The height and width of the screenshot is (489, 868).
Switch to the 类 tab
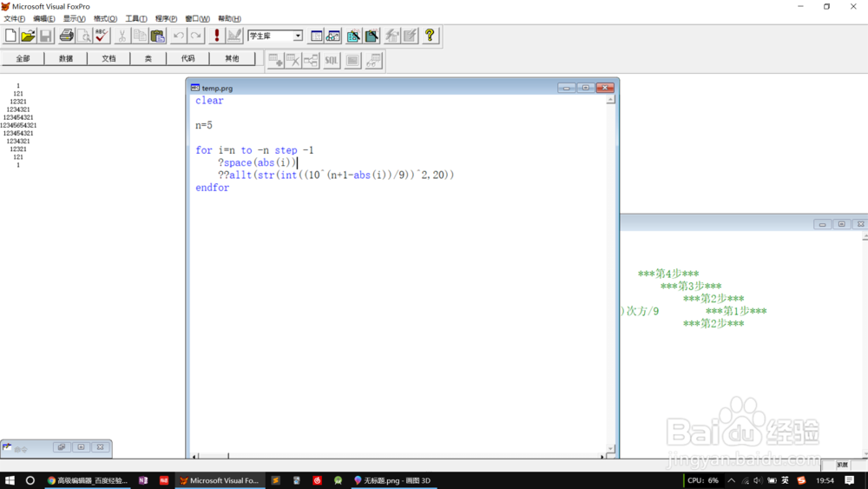(148, 58)
